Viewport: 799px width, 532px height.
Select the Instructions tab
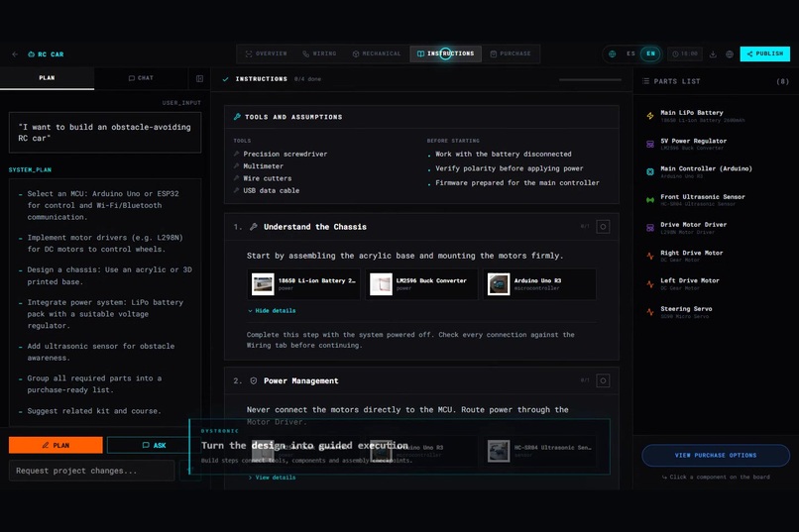[446, 53]
